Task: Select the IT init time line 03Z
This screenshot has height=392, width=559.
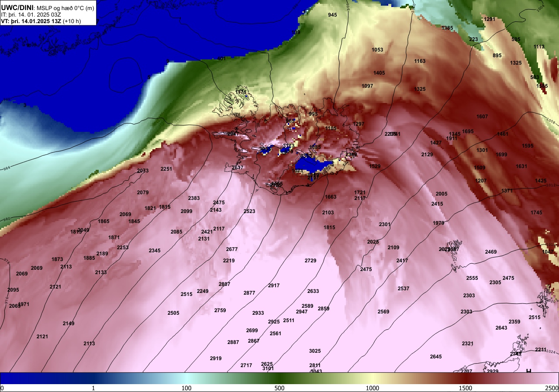Action: 31,14
